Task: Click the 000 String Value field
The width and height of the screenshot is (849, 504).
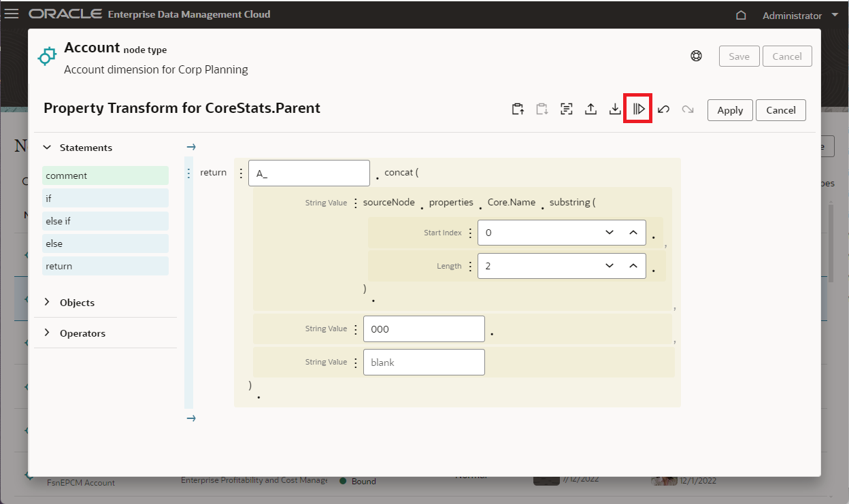Action: (x=424, y=329)
